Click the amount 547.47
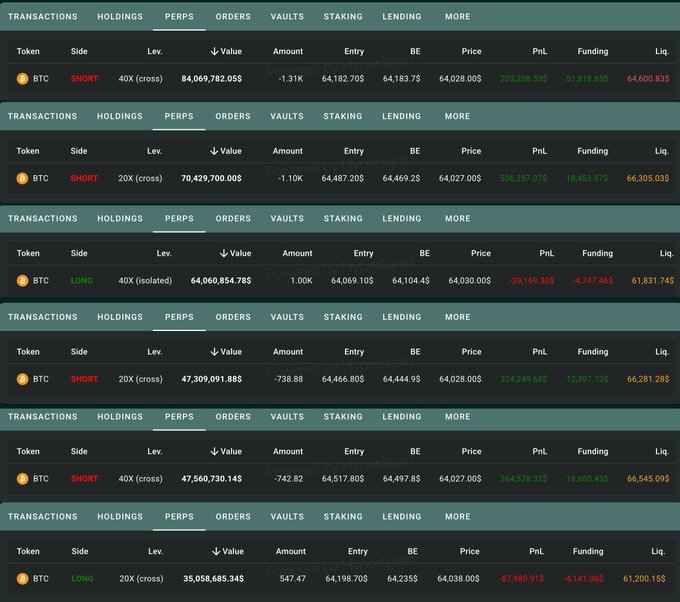This screenshot has height=602, width=680. [293, 579]
